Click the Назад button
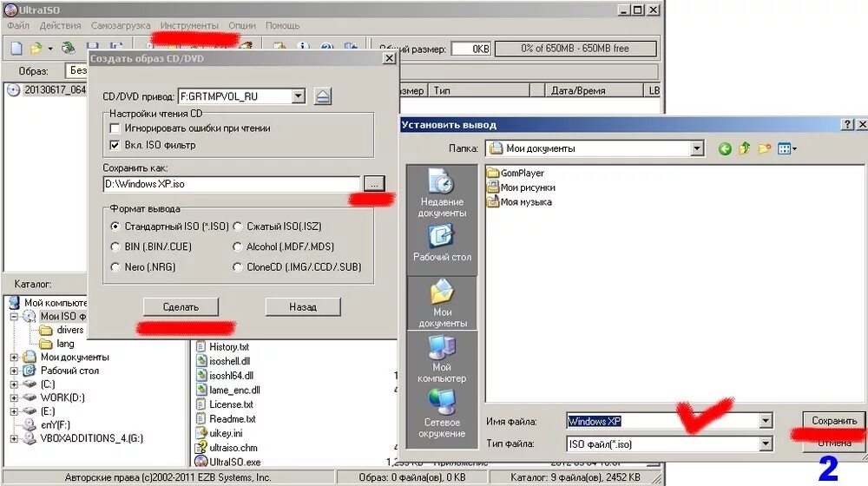Viewport: 868px width, 486px height. click(x=303, y=306)
